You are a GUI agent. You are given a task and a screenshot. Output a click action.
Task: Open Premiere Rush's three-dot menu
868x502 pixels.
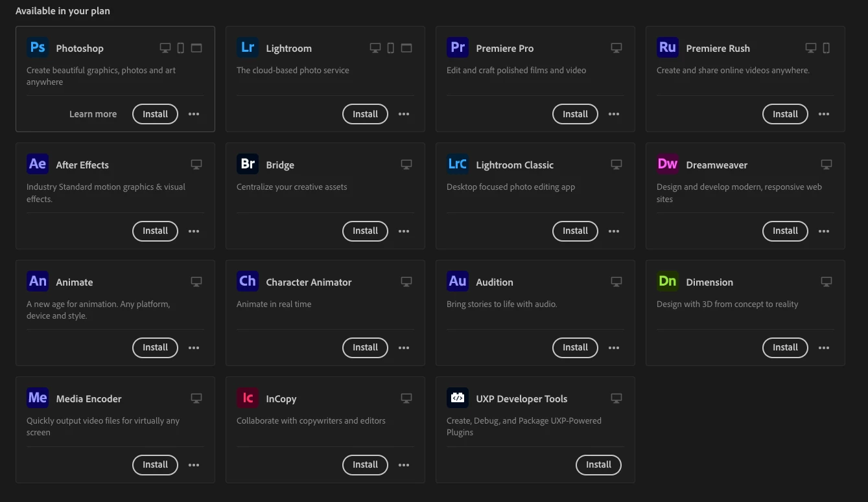(x=824, y=114)
